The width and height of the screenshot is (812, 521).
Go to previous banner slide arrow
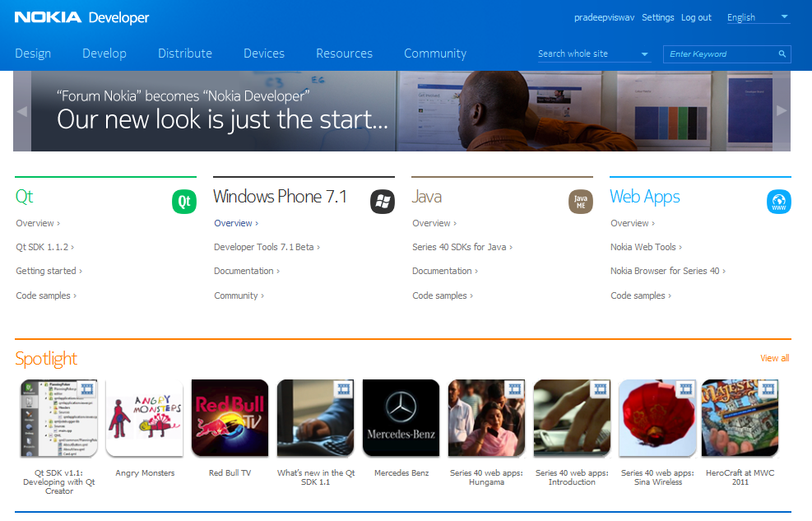(x=22, y=111)
